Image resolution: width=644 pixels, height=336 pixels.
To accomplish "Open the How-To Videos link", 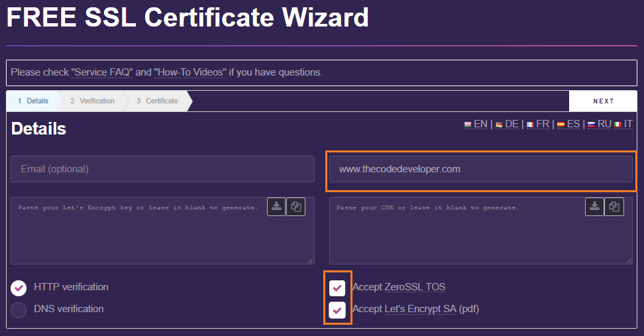I will (x=190, y=72).
